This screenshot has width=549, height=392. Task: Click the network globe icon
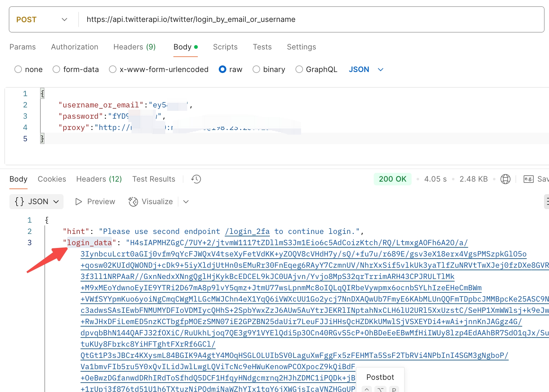click(505, 179)
